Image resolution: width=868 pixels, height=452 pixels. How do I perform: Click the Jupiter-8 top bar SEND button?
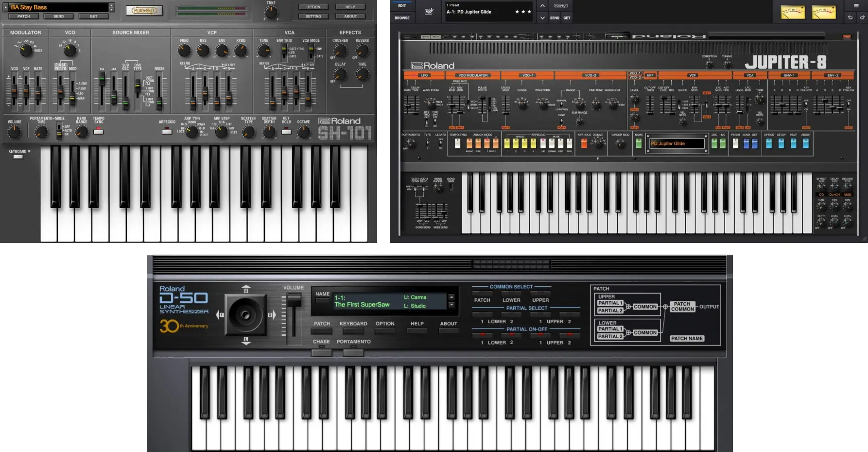pyautogui.click(x=555, y=18)
